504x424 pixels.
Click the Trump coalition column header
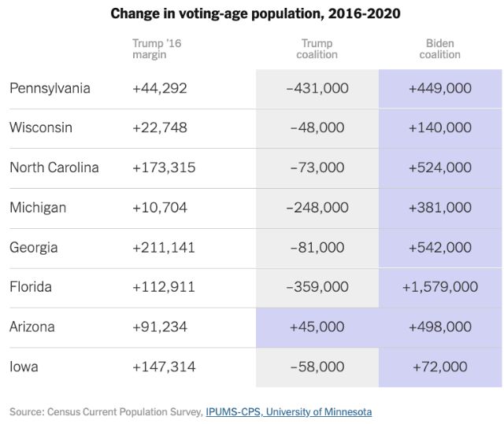317,49
